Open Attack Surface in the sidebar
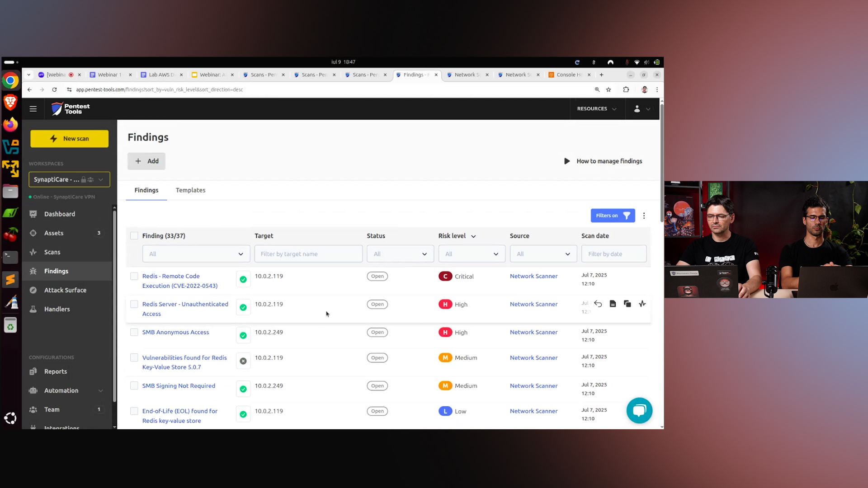Viewport: 868px width, 488px height. click(x=65, y=290)
